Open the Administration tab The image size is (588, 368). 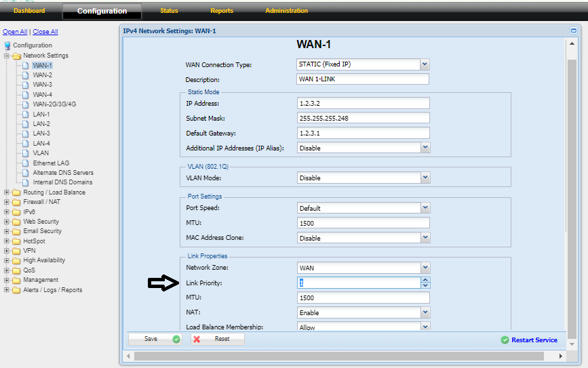click(x=286, y=11)
